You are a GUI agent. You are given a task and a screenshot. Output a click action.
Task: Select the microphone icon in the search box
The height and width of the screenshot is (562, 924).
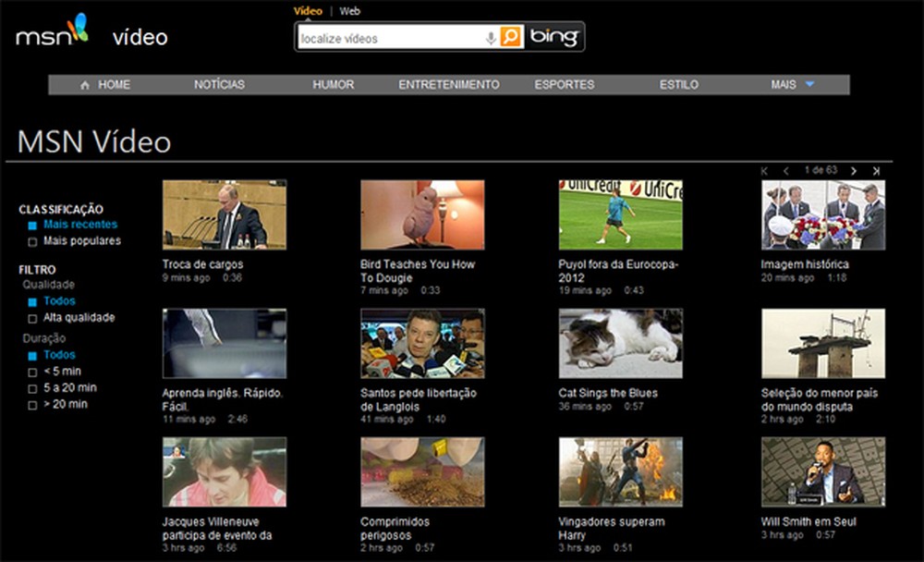coord(490,37)
